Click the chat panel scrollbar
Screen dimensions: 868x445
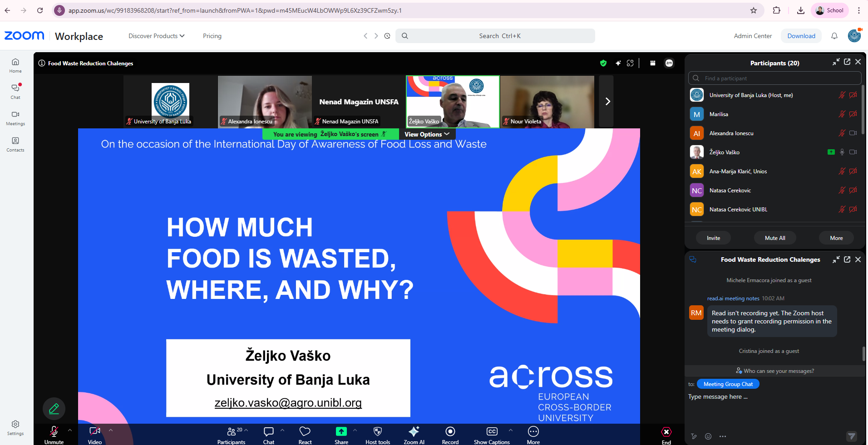[863, 354]
